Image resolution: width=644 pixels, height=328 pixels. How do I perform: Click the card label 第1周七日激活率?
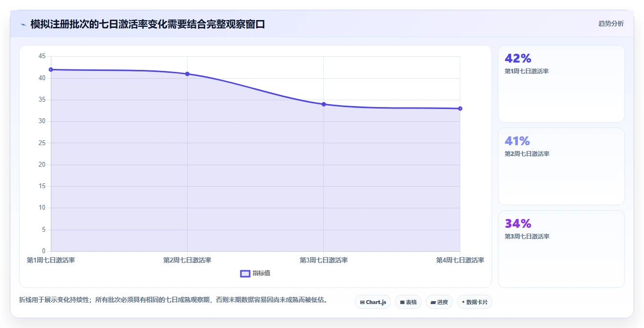pos(527,71)
